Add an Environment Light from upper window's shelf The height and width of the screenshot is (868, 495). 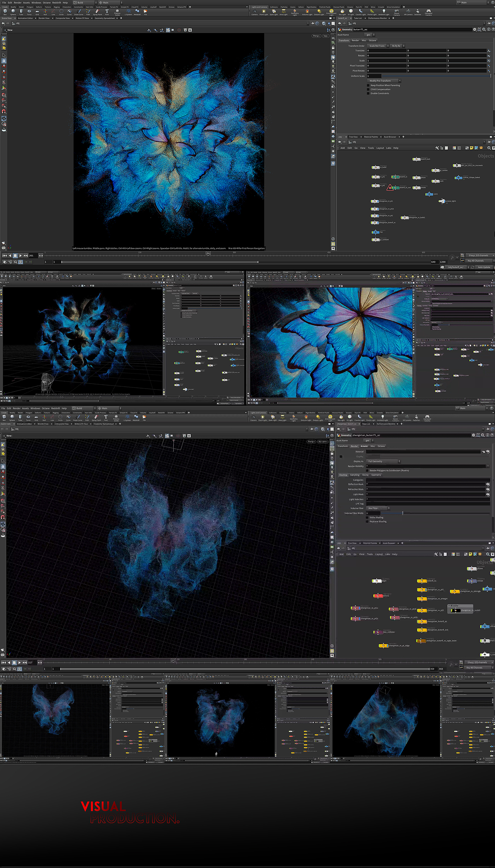331,13
